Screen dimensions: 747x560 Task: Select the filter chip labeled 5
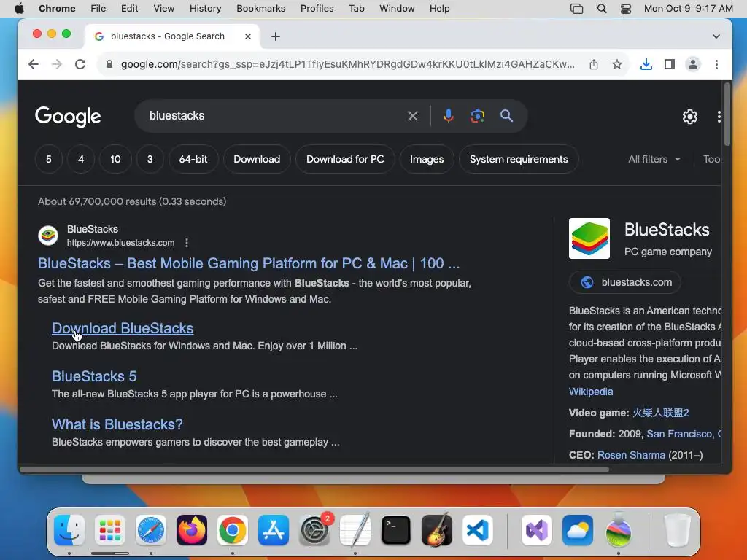(49, 159)
